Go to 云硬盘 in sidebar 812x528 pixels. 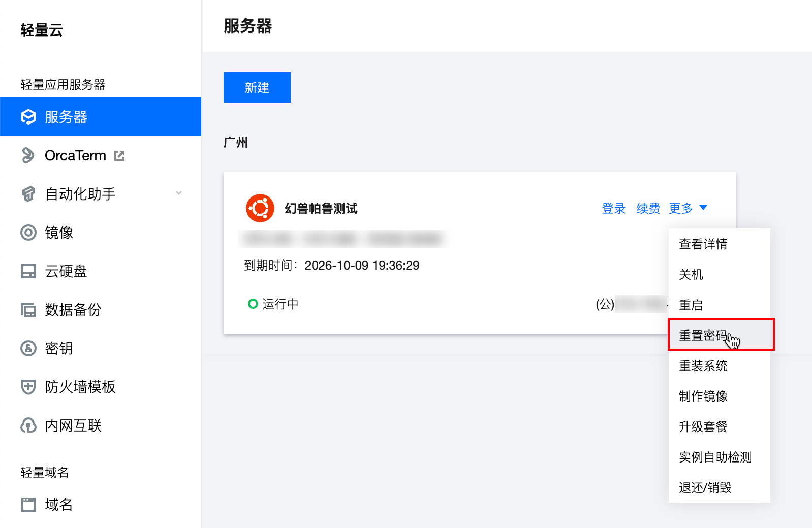click(101, 271)
